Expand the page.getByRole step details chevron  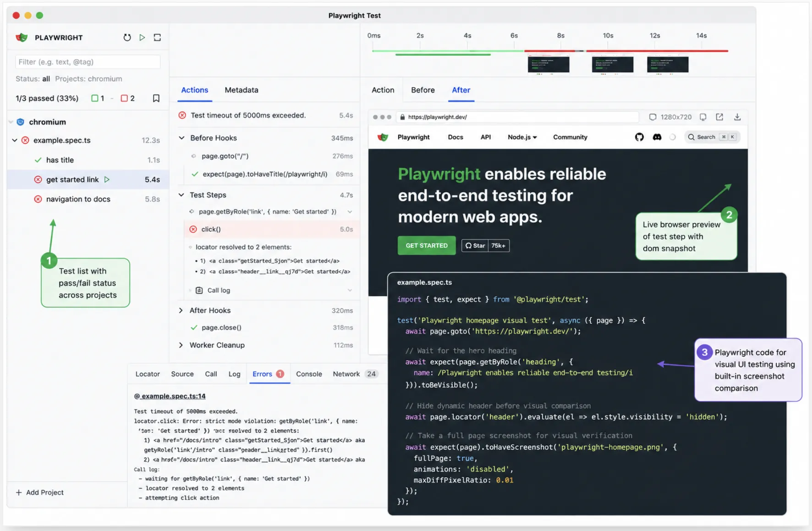coord(350,212)
